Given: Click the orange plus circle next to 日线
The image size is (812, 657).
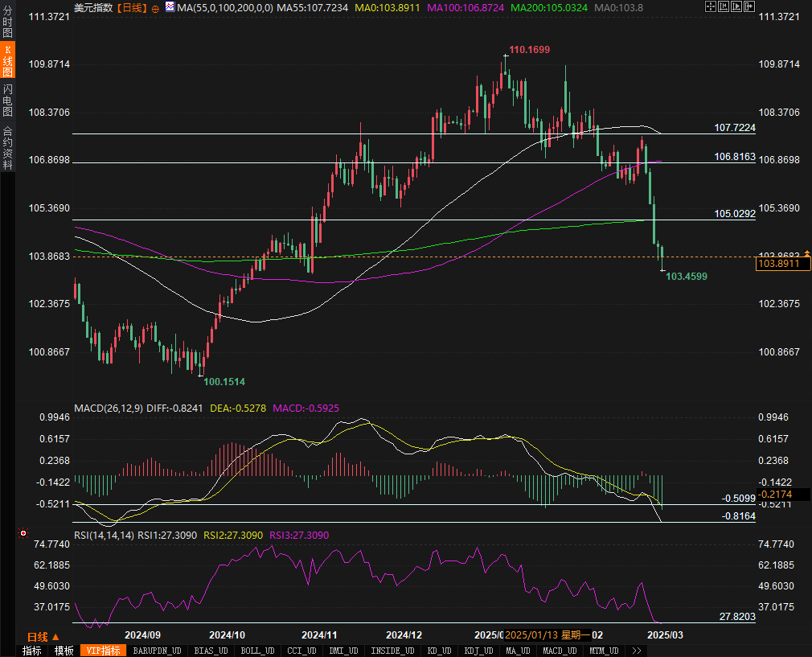Looking at the screenshot, I should 155,8.
